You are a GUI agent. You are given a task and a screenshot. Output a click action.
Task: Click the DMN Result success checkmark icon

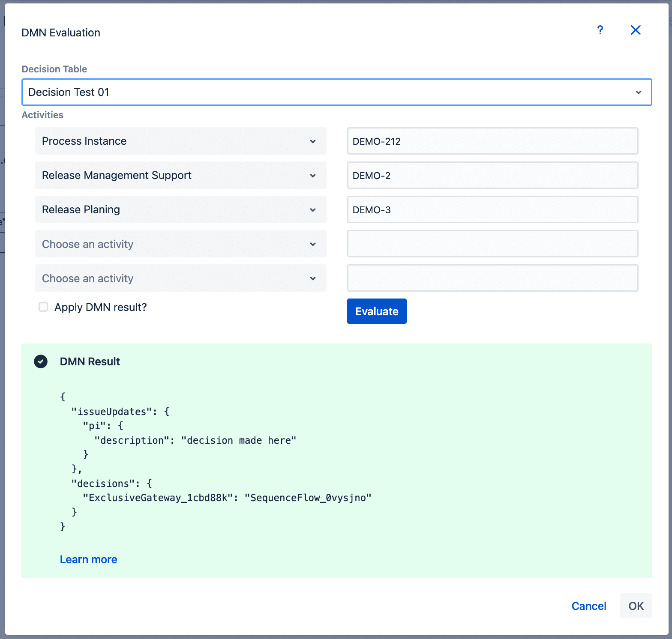pyautogui.click(x=41, y=361)
